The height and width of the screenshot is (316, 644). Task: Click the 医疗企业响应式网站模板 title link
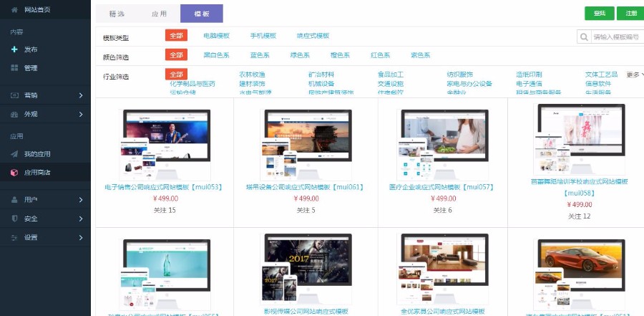tap(442, 187)
